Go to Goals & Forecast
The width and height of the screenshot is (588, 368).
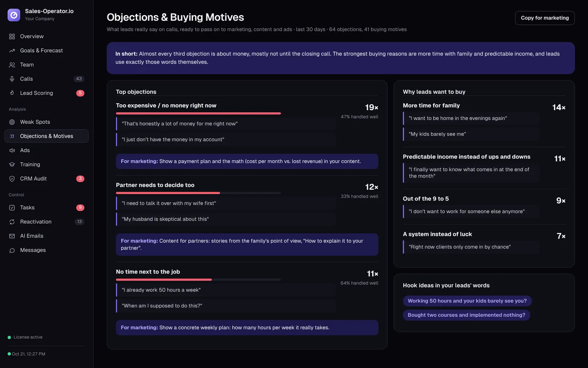point(46,50)
